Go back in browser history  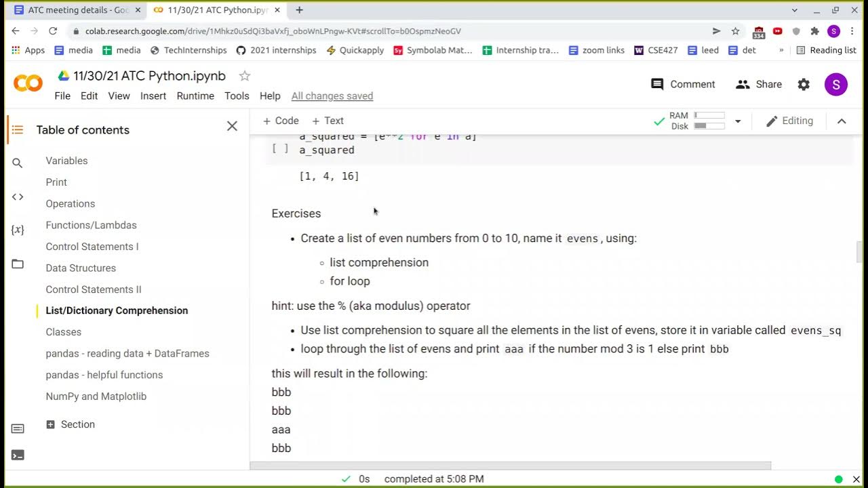coord(16,31)
